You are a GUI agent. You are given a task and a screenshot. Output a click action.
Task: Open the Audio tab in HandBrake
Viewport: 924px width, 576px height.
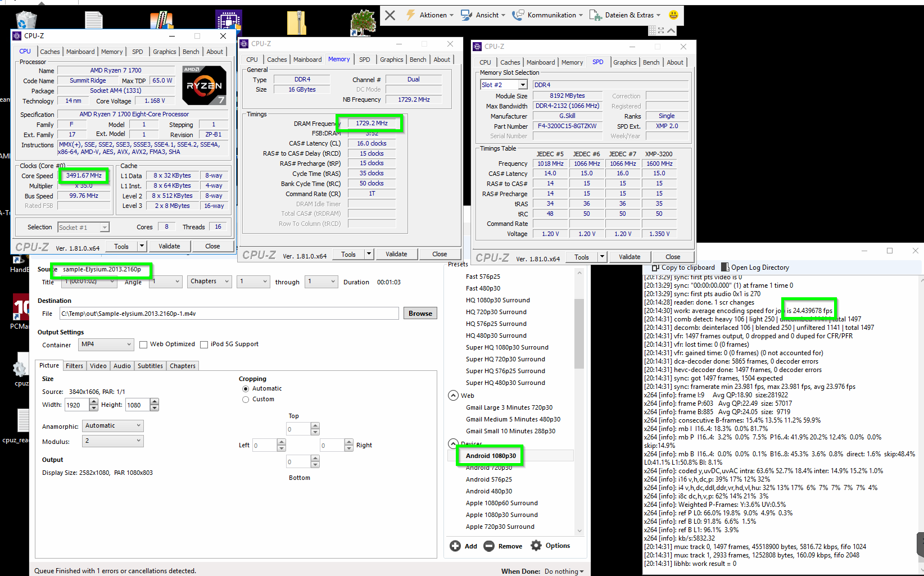click(122, 366)
